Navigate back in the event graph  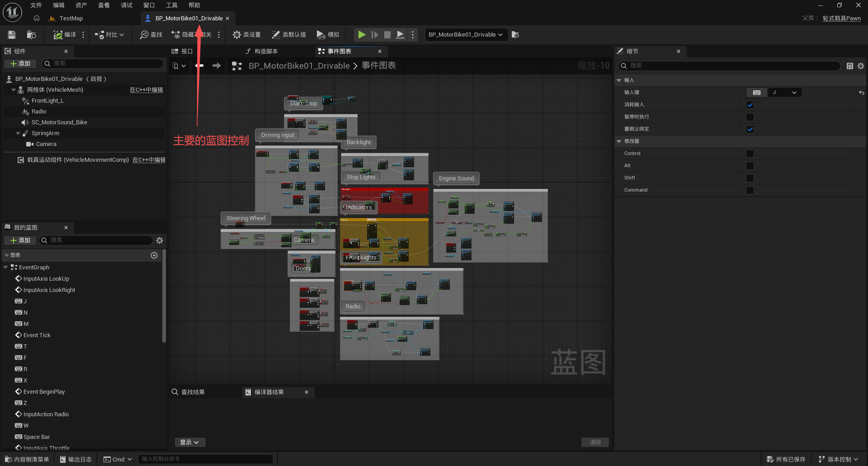(199, 66)
